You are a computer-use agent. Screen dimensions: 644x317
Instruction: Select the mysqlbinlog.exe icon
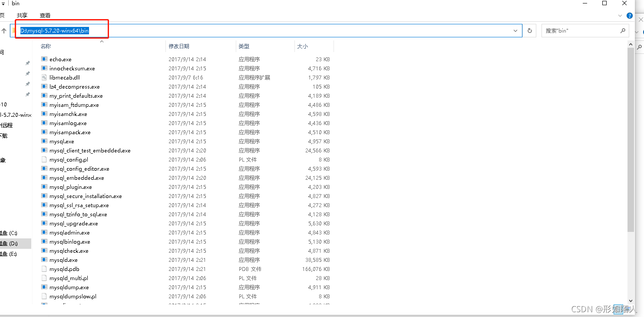44,241
